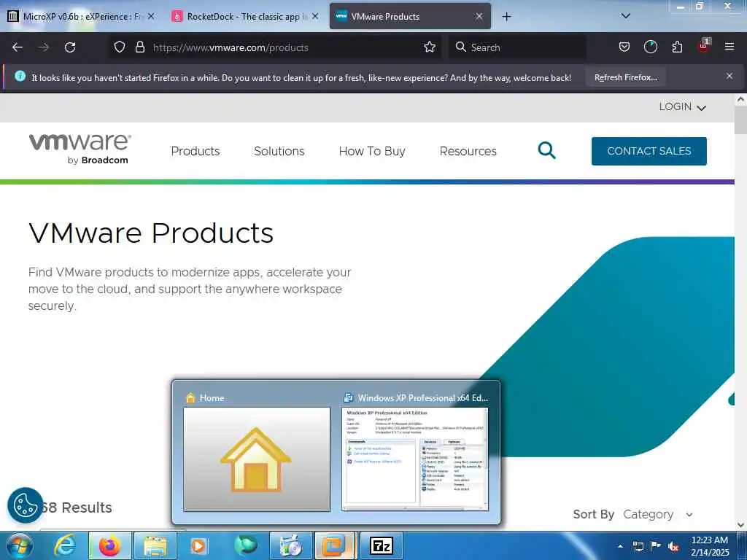Click the muted volume tray icon

pos(673,547)
